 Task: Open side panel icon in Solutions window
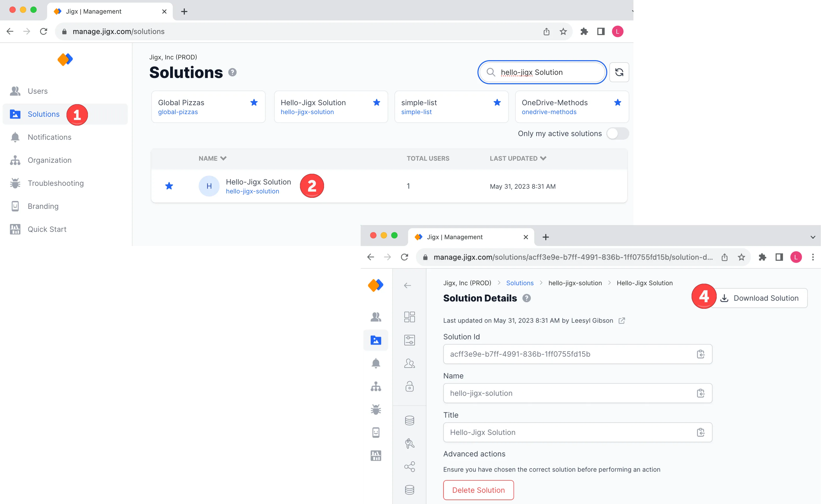point(601,31)
